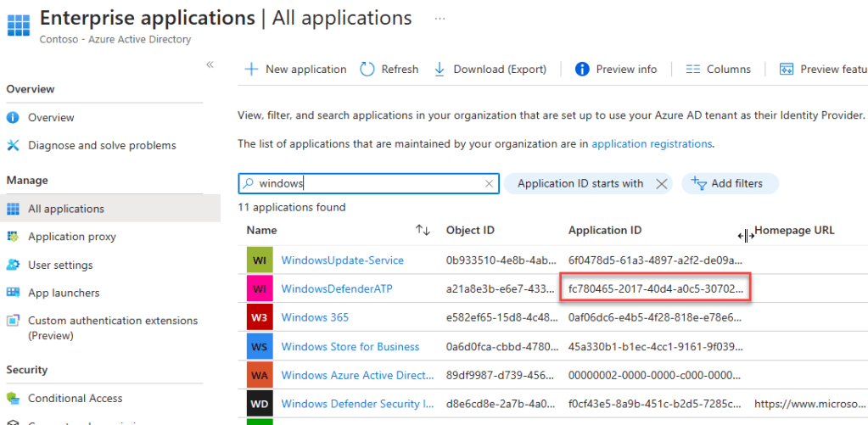Download (Export) the application list
The image size is (868, 425).
[490, 70]
